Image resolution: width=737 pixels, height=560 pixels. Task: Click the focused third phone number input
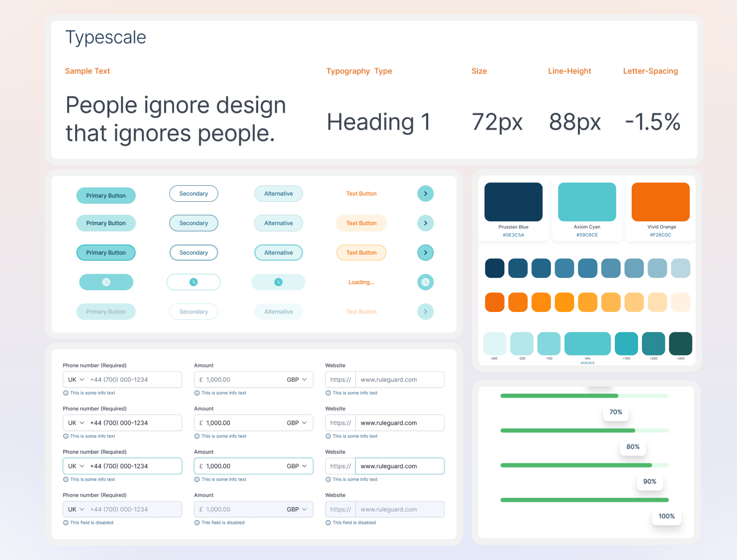[123, 466]
